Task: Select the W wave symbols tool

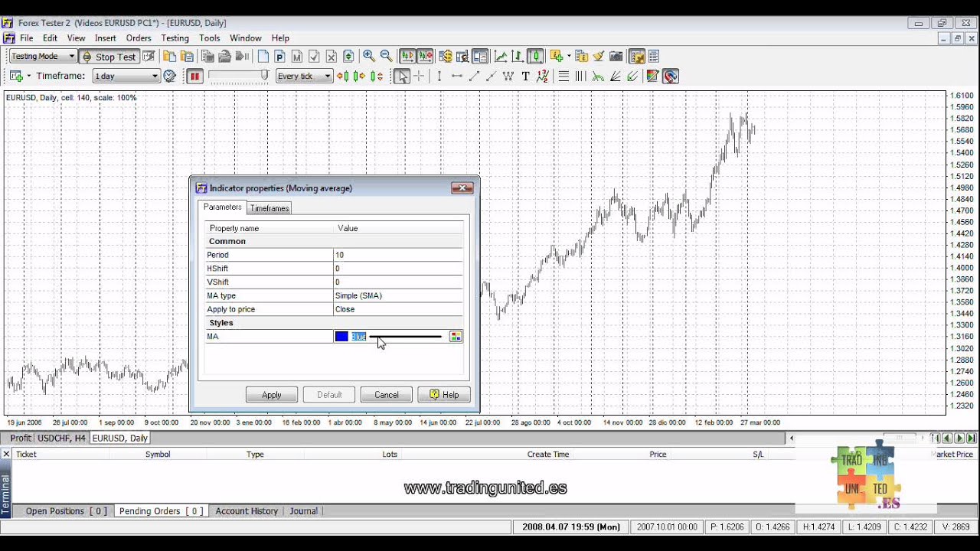Action: tap(508, 76)
